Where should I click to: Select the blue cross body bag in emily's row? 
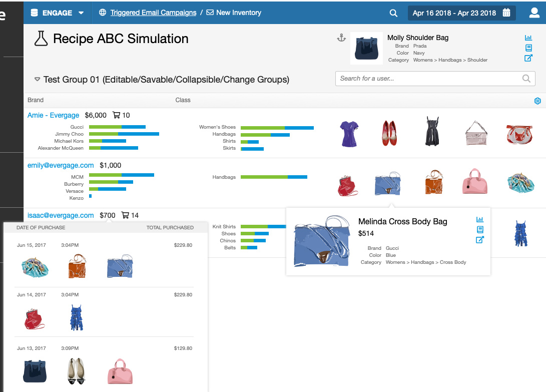[x=387, y=183]
